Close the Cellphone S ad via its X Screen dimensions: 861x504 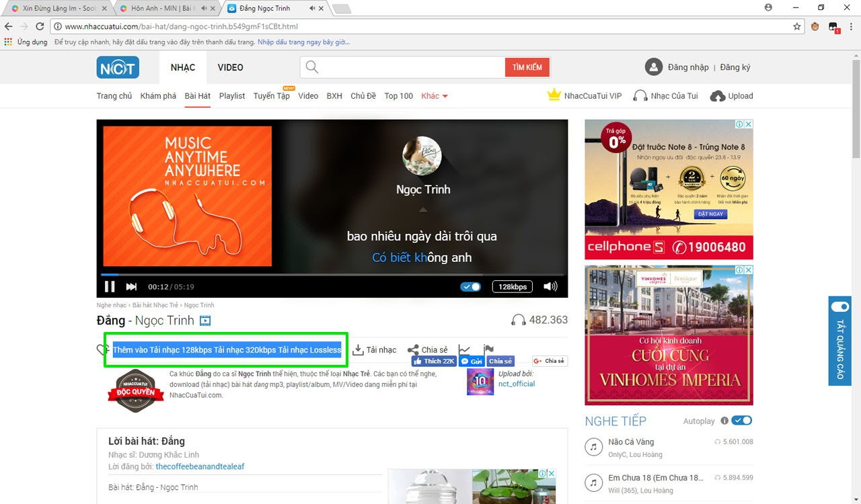[749, 124]
